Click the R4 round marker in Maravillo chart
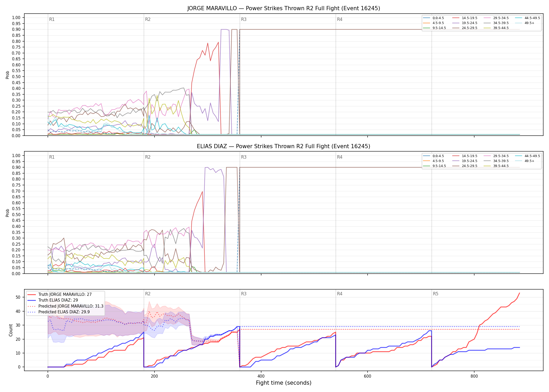This screenshot has height=392, width=549. [x=340, y=19]
